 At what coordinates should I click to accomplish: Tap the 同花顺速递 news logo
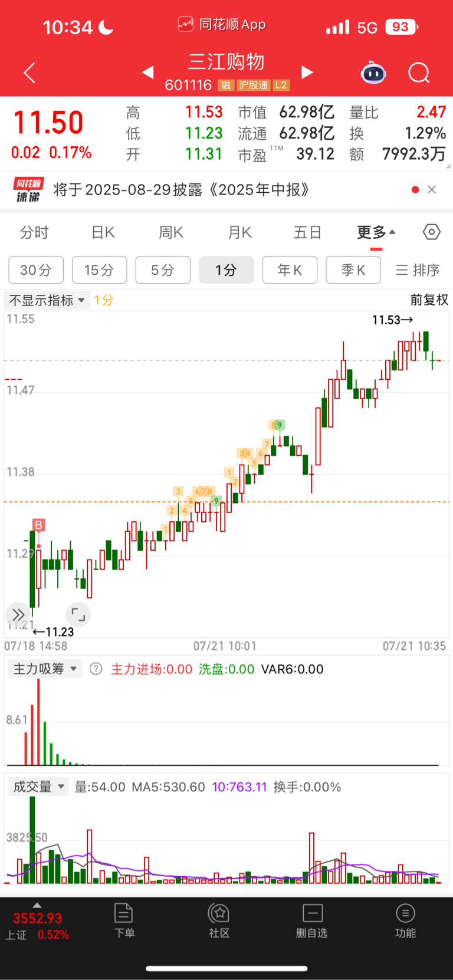click(28, 190)
